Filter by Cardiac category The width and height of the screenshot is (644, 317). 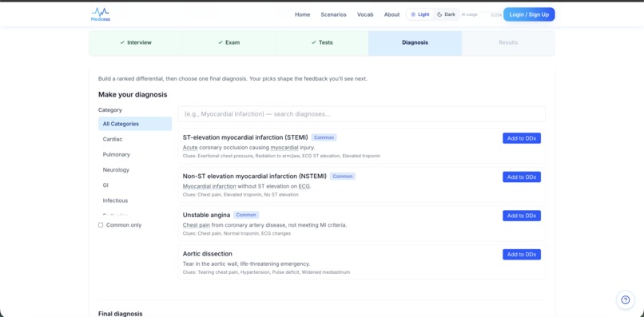tap(135, 139)
